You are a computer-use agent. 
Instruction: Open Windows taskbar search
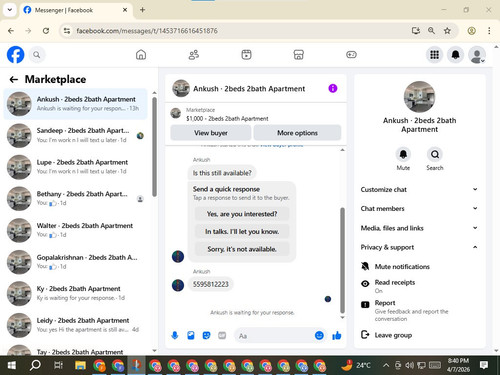click(35, 365)
